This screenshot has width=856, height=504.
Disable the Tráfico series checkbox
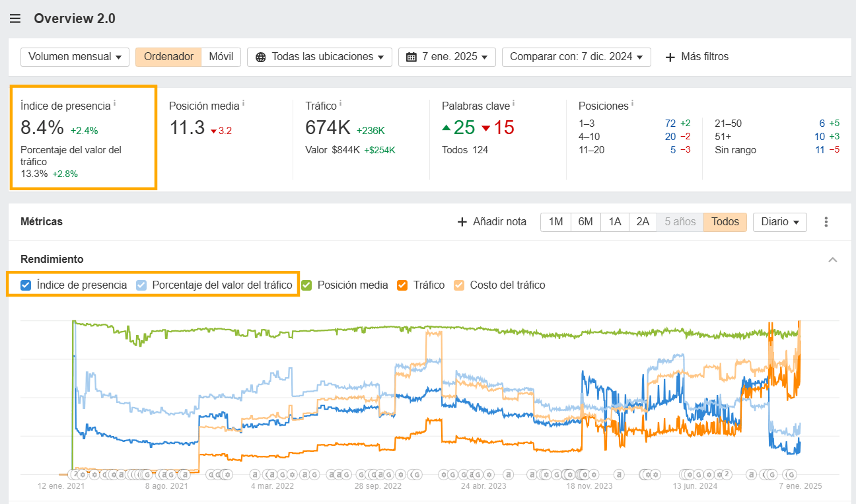tap(402, 285)
